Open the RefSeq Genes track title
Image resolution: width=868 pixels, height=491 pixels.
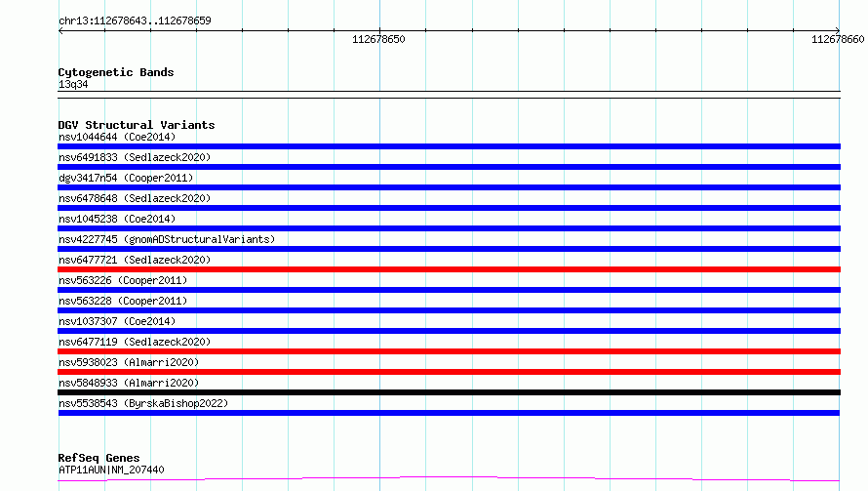tap(99, 458)
